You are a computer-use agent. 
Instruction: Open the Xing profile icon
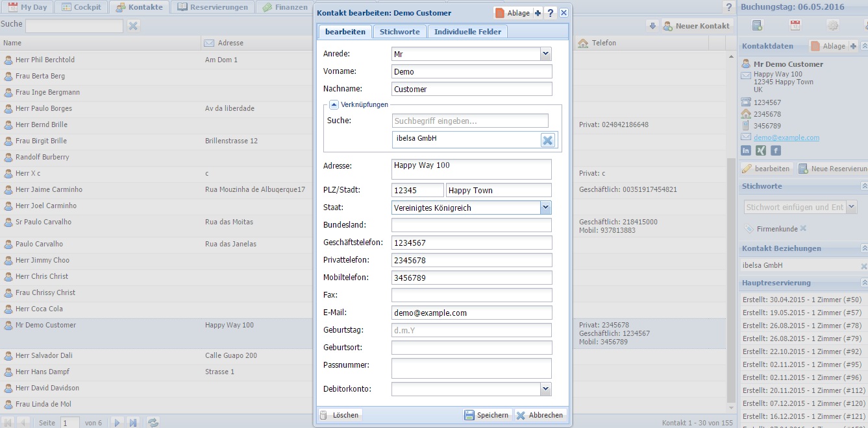point(761,150)
